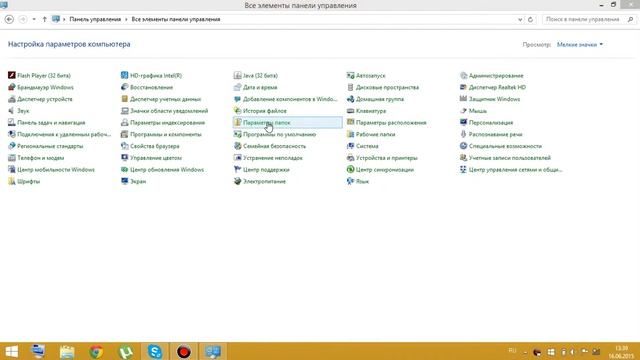Open the Язык icon
This screenshot has height=360, width=640.
pyautogui.click(x=350, y=181)
